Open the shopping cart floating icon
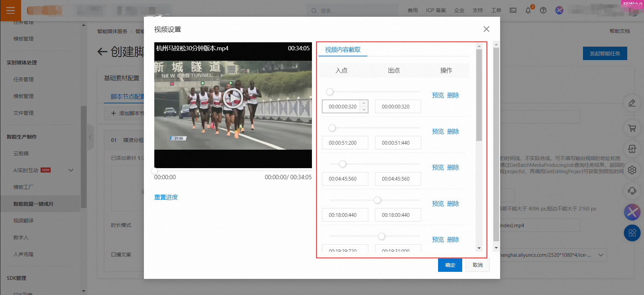Viewport: 644px width, 295px height. point(632,128)
